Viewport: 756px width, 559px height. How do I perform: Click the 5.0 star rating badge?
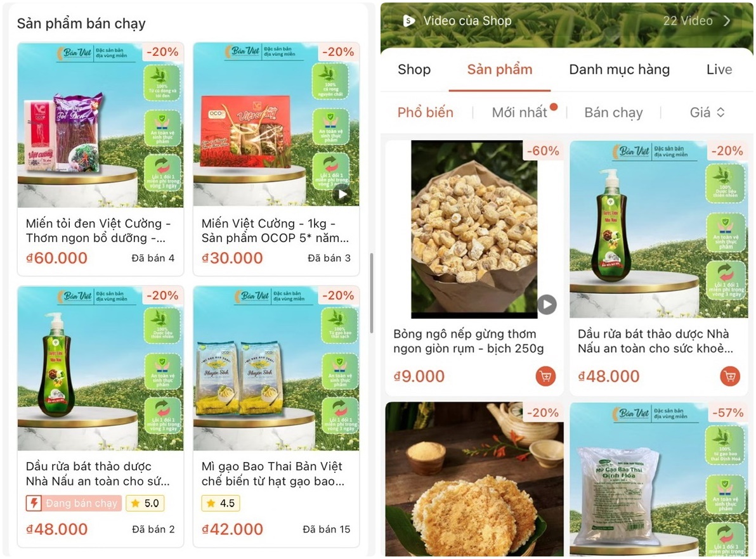145,503
